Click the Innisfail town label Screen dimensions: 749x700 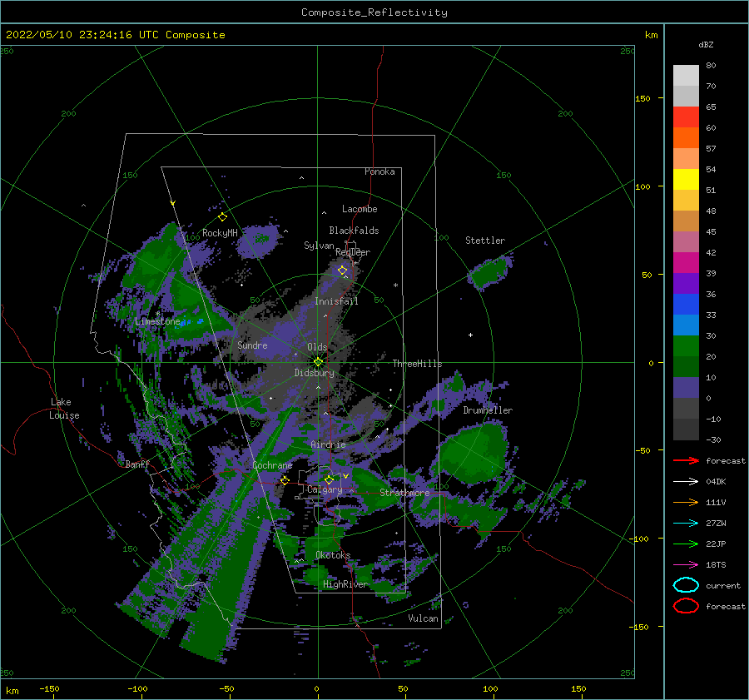[336, 301]
